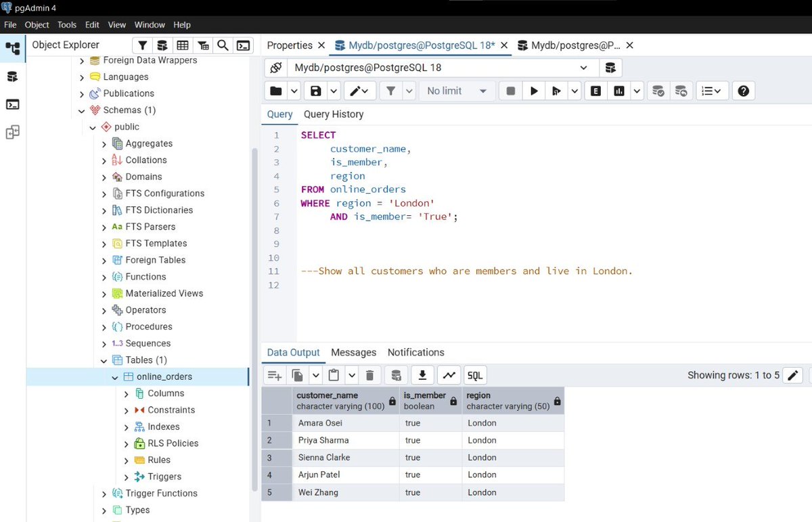
Task: Click the Delete trash icon in Data Output
Action: click(369, 375)
